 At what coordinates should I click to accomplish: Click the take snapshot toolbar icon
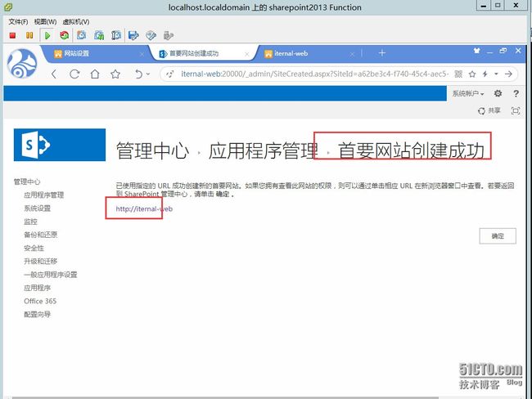(x=81, y=35)
